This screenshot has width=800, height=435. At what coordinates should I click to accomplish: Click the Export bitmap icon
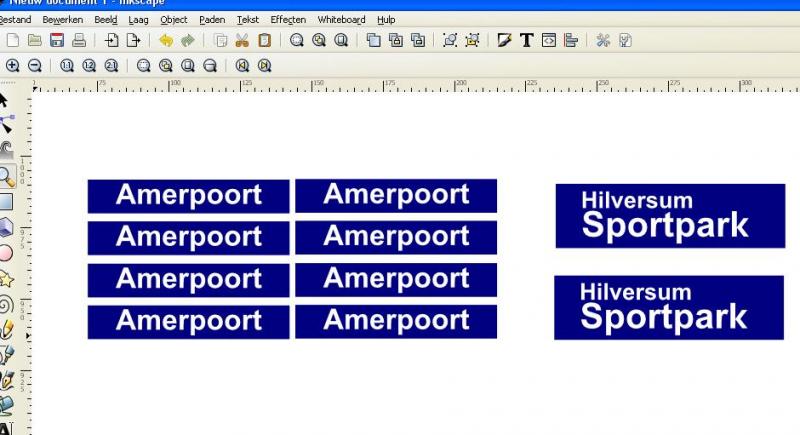point(133,40)
